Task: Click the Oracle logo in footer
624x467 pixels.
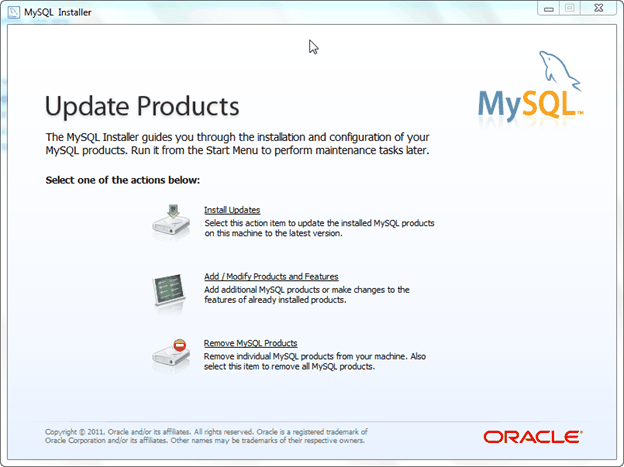Action: 533,437
